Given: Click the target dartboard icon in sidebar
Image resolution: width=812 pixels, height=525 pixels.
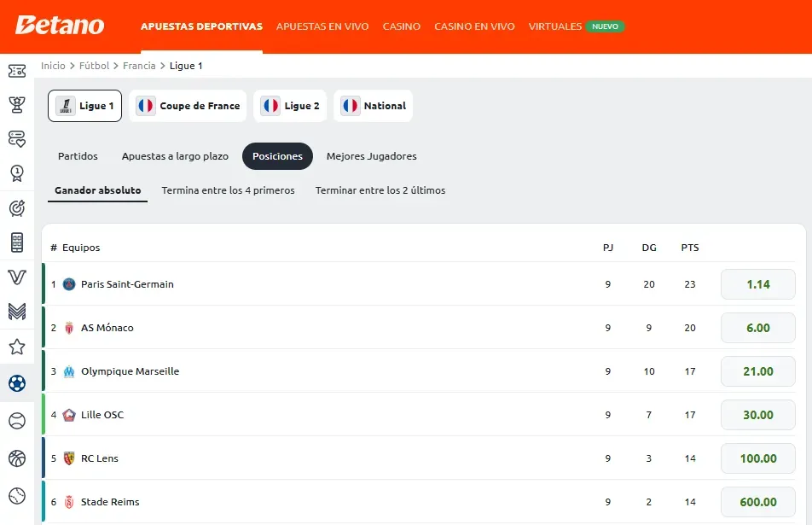Looking at the screenshot, I should [x=17, y=207].
